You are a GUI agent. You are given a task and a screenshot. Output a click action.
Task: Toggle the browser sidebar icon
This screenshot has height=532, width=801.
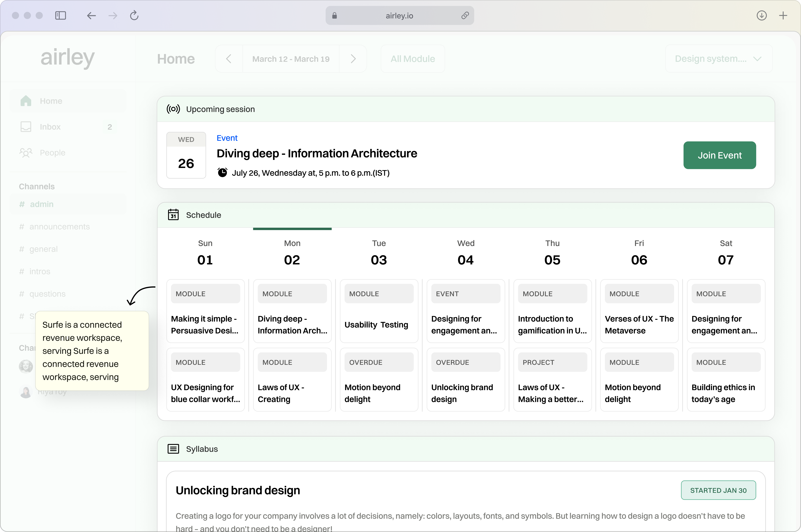pos(60,16)
